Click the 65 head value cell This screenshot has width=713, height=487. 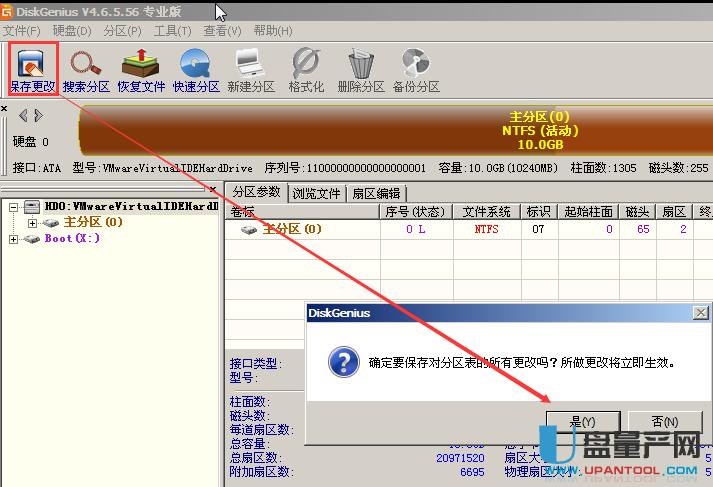click(637, 229)
